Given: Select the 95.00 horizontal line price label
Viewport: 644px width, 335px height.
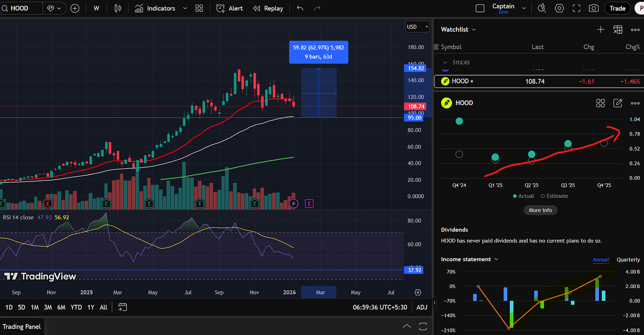Looking at the screenshot, I should (415, 118).
